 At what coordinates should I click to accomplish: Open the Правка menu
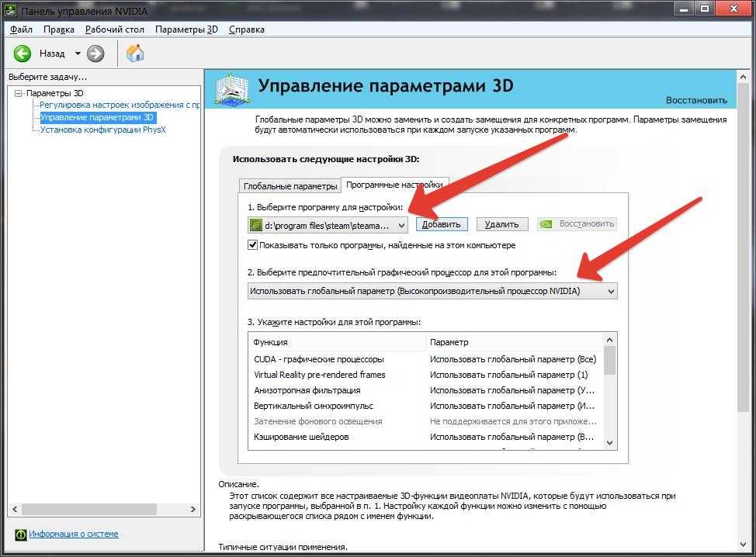59,29
